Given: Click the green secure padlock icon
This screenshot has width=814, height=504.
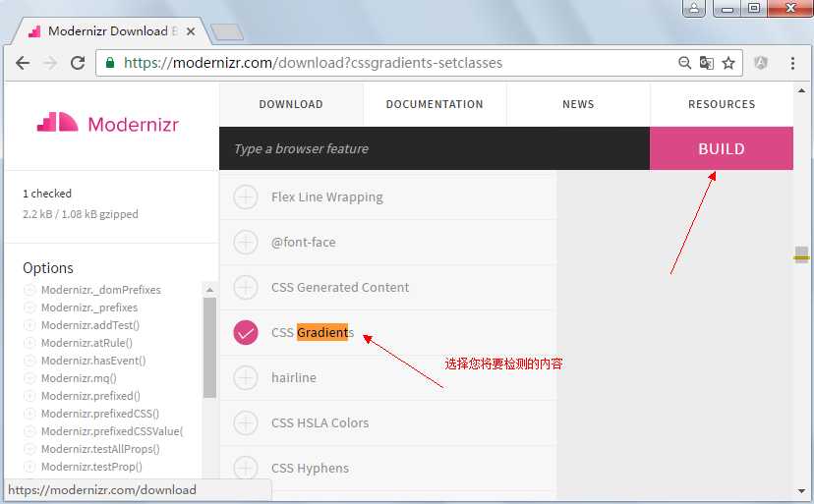Looking at the screenshot, I should [x=109, y=63].
